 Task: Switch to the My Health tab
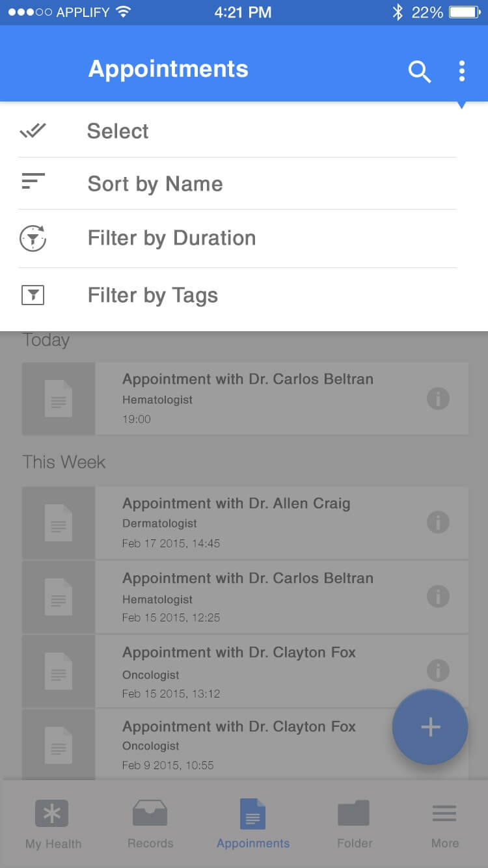pyautogui.click(x=53, y=824)
